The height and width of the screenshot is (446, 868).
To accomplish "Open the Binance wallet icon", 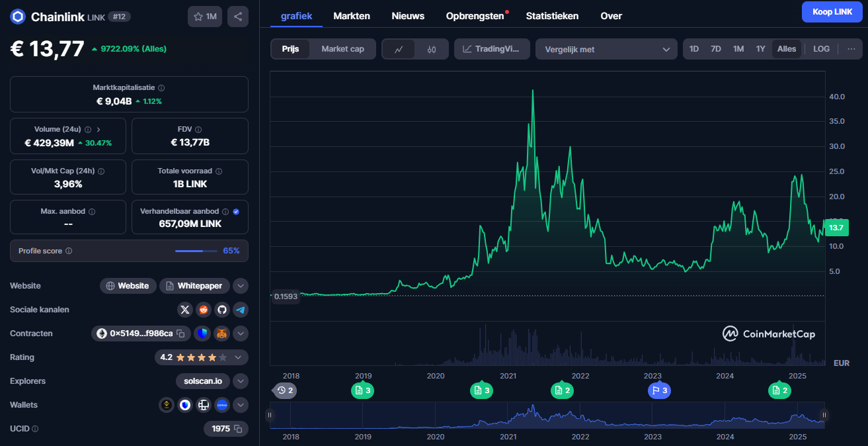I will (167, 405).
